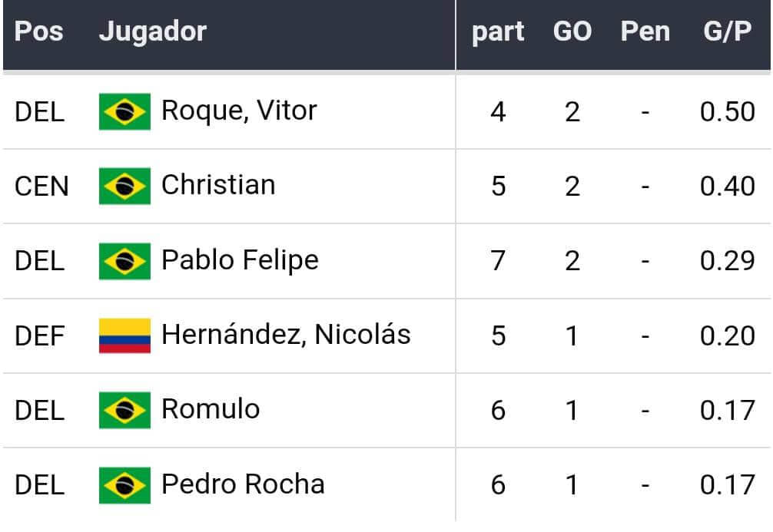Click the 0.50 G/P value for Roque
Image resolution: width=773 pixels, height=532 pixels.
coord(727,112)
